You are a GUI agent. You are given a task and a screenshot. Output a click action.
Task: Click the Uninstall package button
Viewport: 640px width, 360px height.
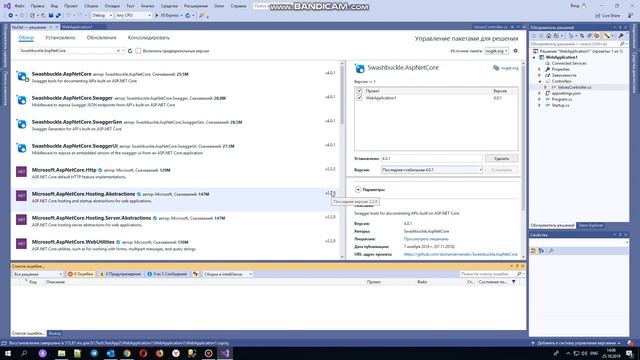click(502, 158)
